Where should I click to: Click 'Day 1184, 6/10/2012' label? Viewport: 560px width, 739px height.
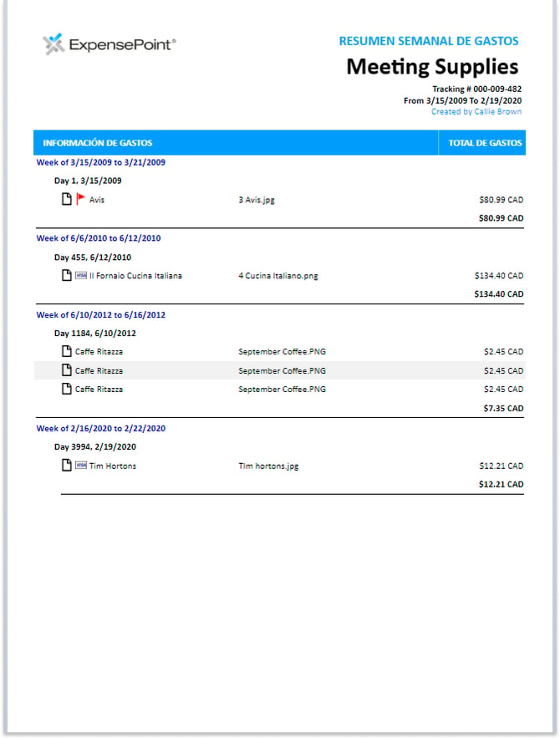click(95, 334)
